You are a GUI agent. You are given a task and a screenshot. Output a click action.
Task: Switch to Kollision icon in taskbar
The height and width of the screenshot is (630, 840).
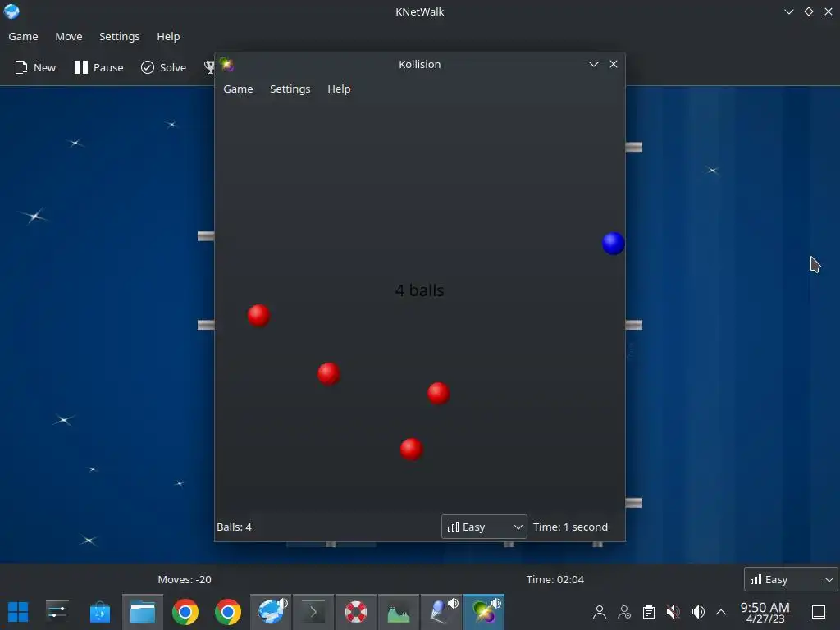click(484, 612)
